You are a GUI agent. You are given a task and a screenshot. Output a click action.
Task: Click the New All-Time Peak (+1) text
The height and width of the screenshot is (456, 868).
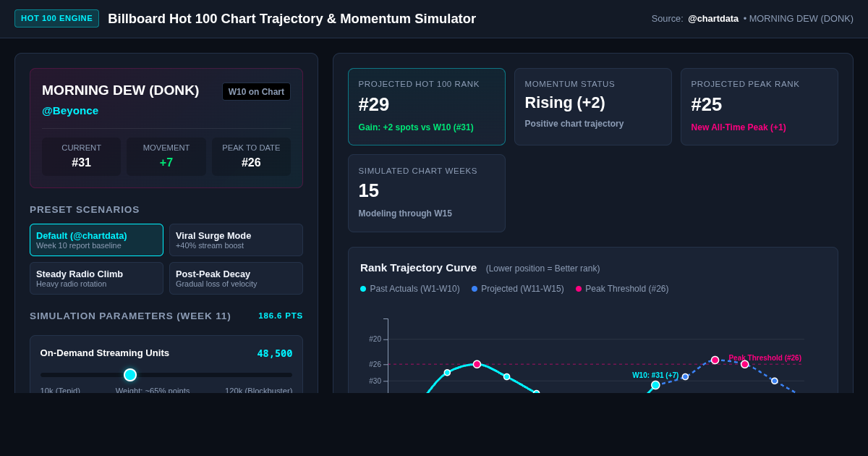click(739, 127)
